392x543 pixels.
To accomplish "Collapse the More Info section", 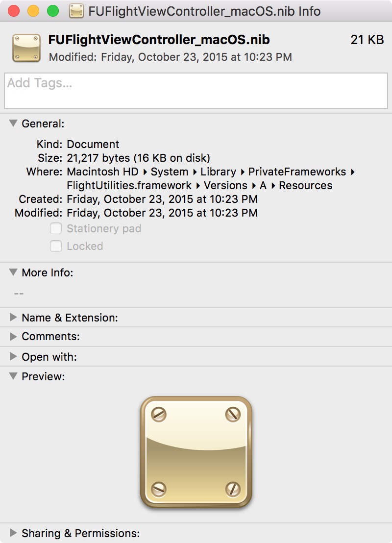I will click(x=14, y=272).
